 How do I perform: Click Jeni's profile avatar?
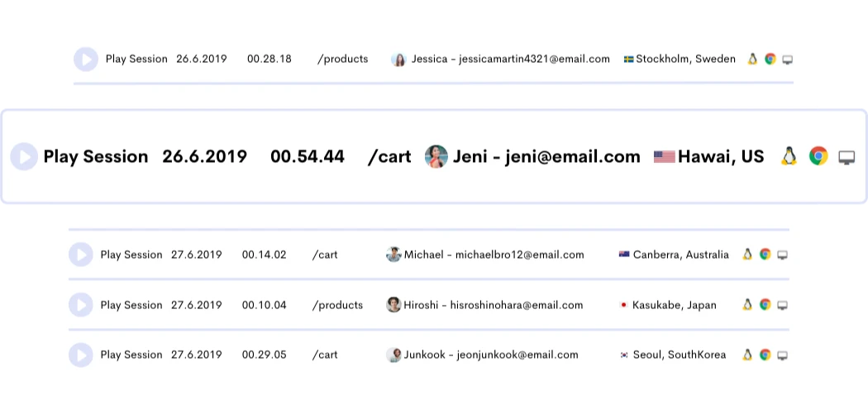click(436, 156)
